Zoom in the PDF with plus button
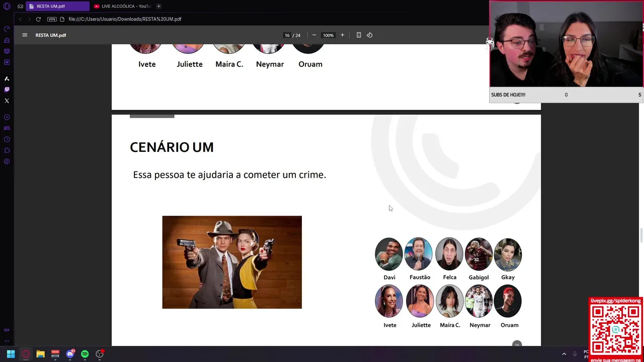 click(x=342, y=35)
